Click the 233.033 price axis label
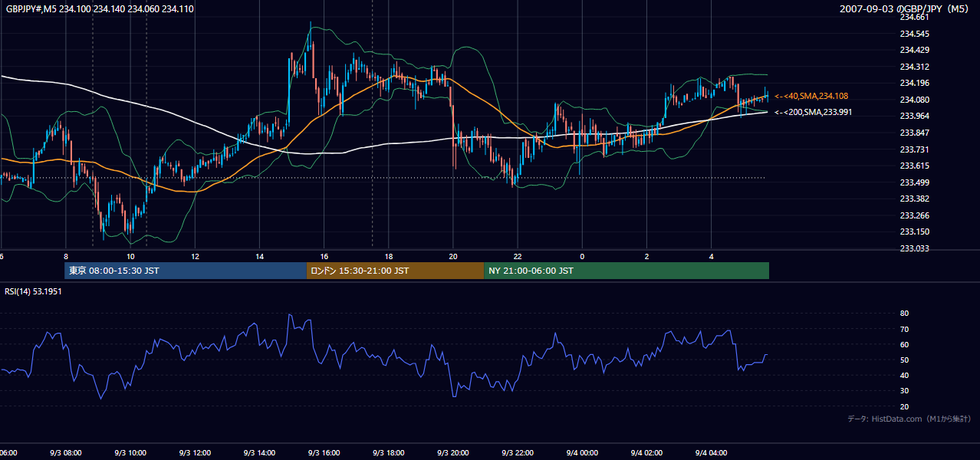This screenshot has height=460, width=980. point(914,248)
